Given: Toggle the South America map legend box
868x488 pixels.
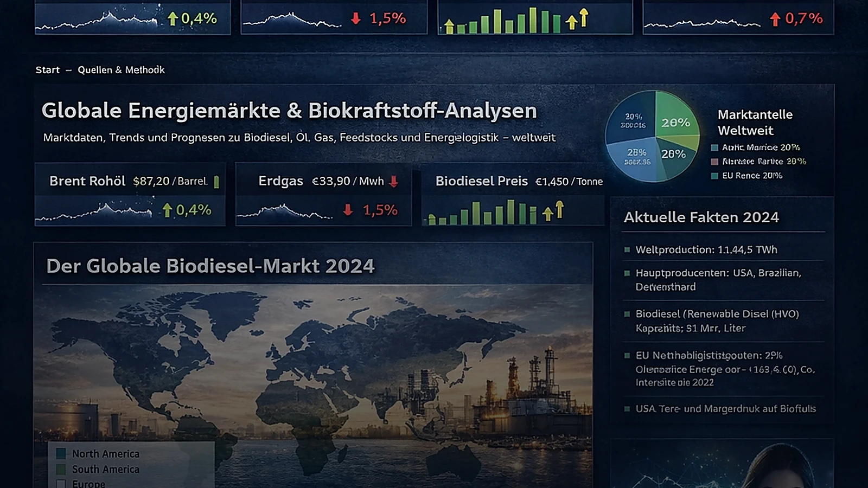Looking at the screenshot, I should point(61,470).
